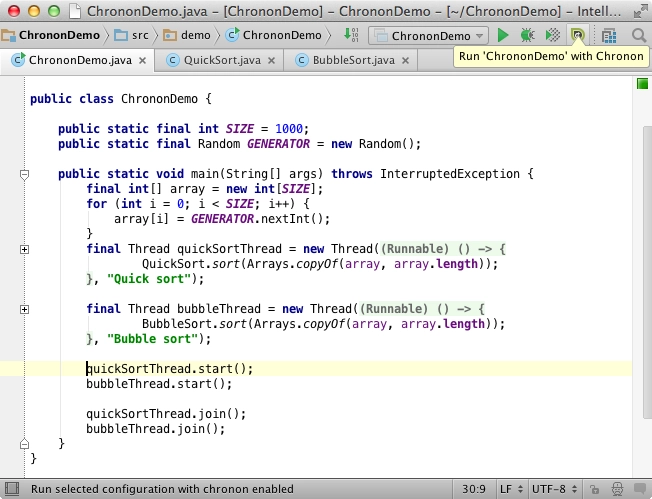Run ChrononDemo with Chronon icon
The image size is (652, 499).
click(x=578, y=35)
